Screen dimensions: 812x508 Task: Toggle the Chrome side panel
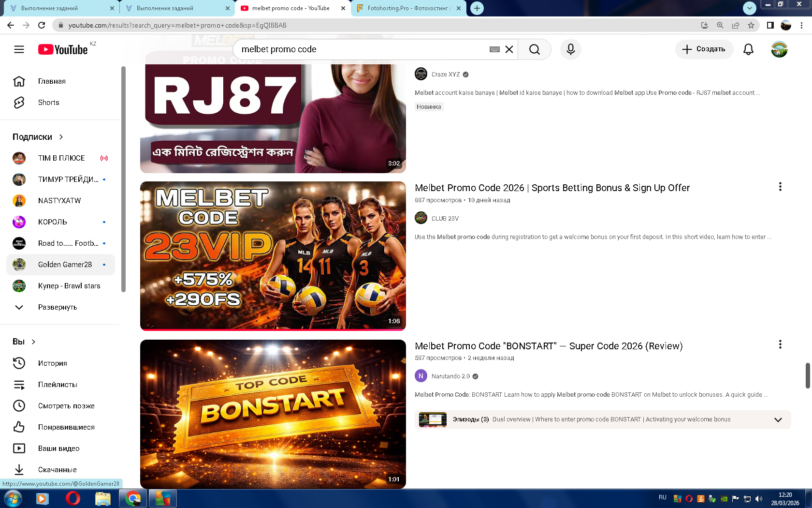point(770,25)
